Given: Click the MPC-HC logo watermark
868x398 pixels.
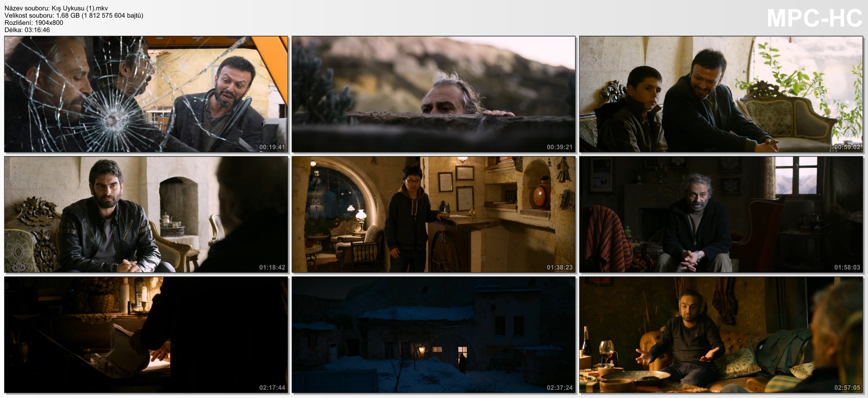Looking at the screenshot, I should [x=814, y=19].
